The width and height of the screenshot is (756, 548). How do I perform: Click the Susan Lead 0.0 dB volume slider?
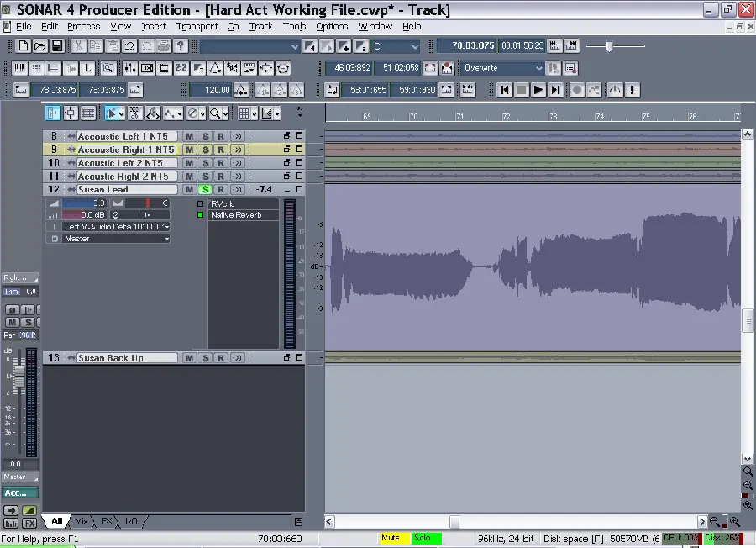84,215
